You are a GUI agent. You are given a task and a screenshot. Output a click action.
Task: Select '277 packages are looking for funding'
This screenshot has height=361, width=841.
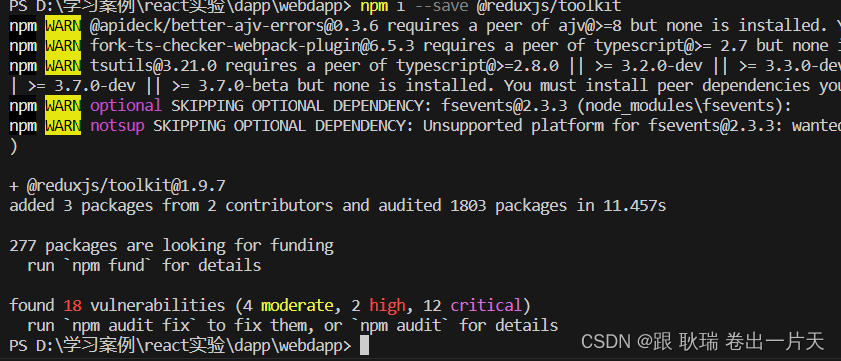[x=172, y=246]
